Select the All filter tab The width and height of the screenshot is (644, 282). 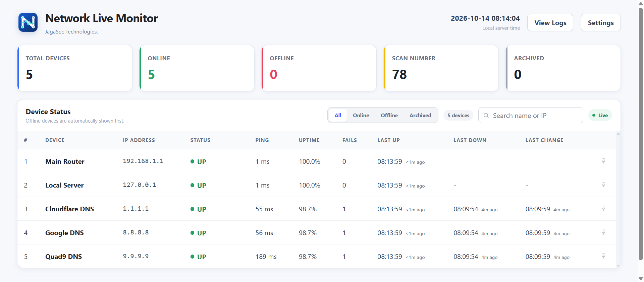(338, 115)
